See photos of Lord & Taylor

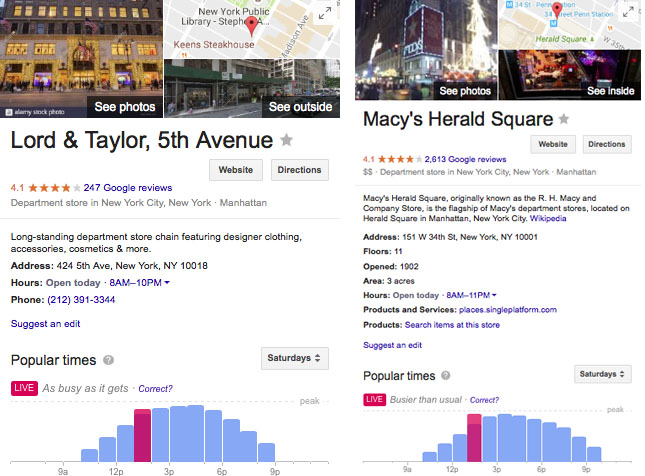tap(125, 107)
